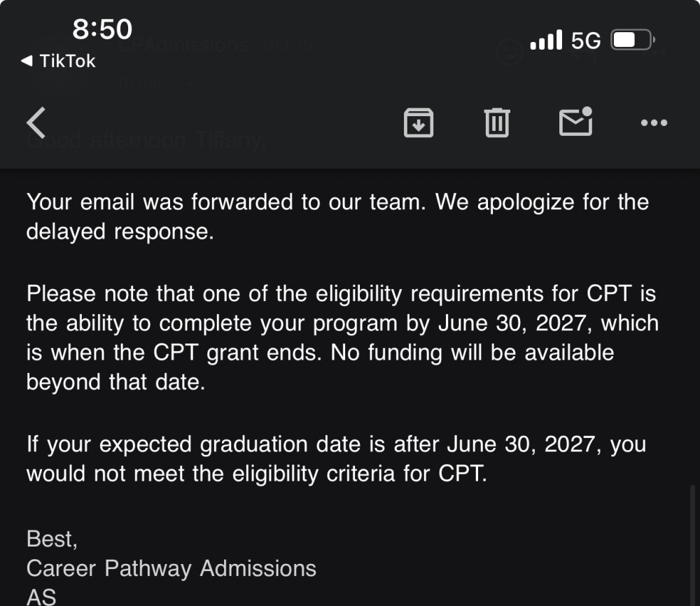Archive this email with the box icon

[x=419, y=123]
